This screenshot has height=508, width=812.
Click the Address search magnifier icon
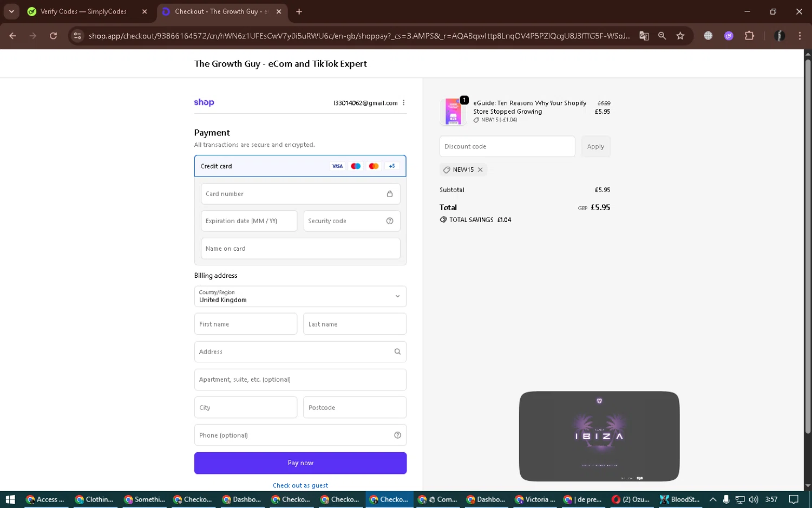tap(397, 351)
